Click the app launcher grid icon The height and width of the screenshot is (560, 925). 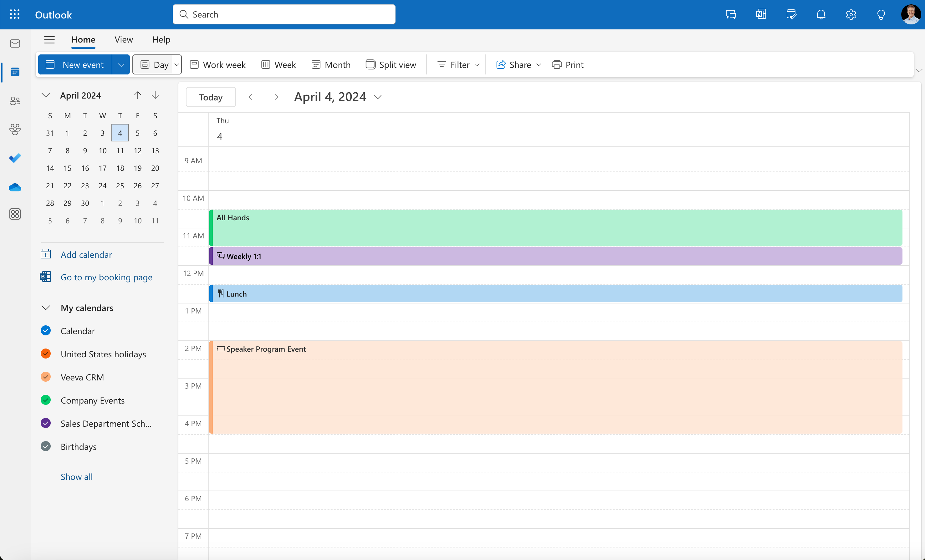coord(15,14)
